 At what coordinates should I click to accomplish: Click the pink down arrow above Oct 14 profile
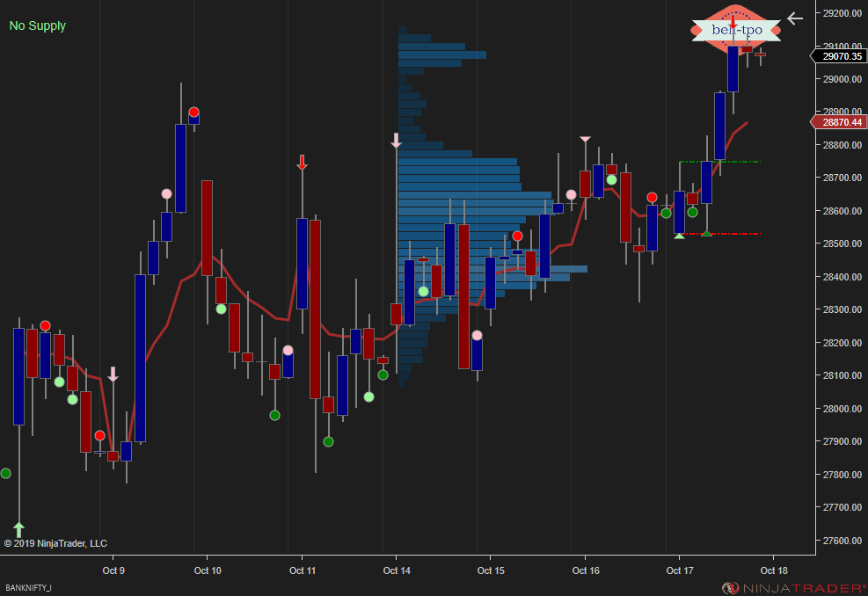(396, 140)
